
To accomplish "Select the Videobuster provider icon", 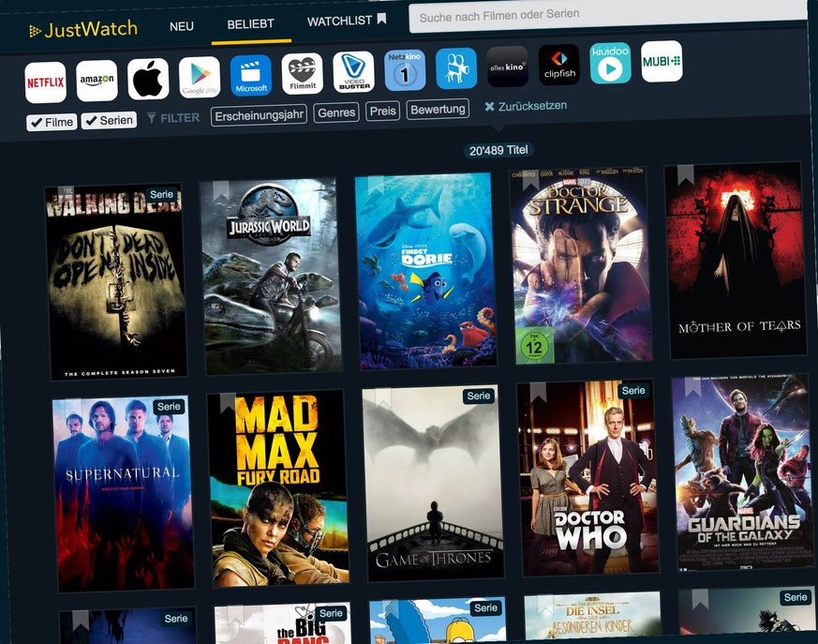I will click(x=353, y=72).
